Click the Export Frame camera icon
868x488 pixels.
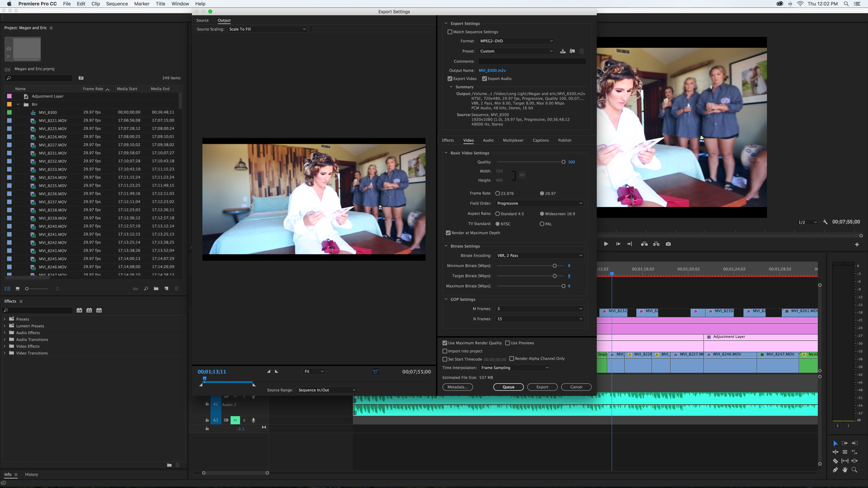pos(668,244)
